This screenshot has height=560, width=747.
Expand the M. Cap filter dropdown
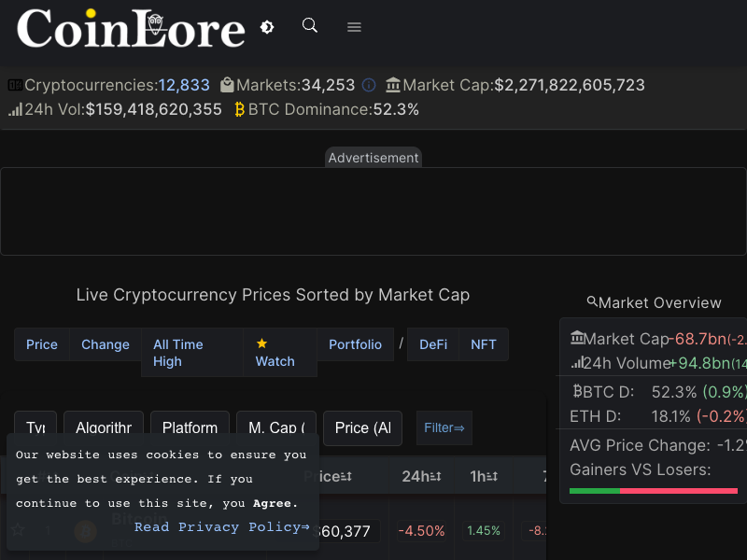[x=276, y=427]
